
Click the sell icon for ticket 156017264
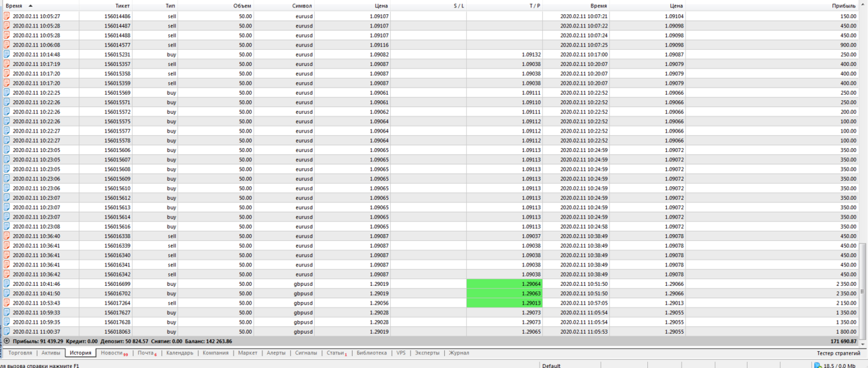coord(7,303)
